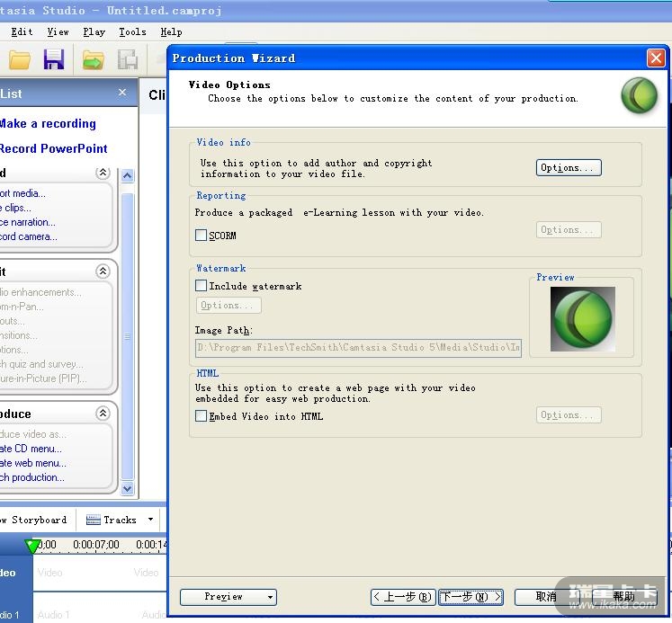Click the Next (下一步) button
Viewport: 672px width, 623px height.
pyautogui.click(x=470, y=597)
